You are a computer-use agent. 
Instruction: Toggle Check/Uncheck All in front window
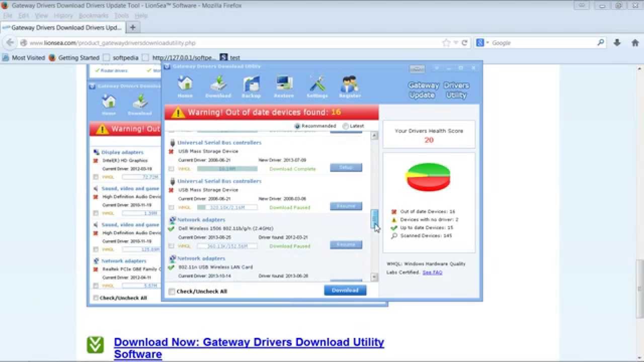(x=172, y=292)
